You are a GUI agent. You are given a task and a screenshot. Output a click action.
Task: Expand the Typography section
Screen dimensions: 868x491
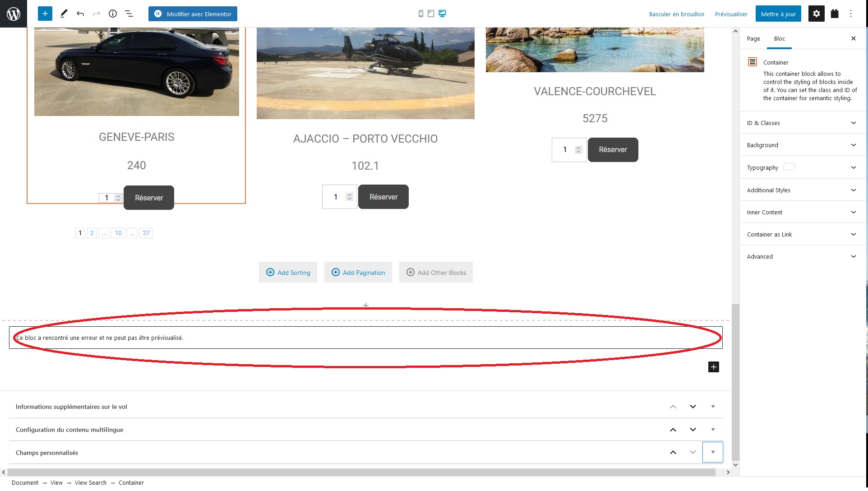803,167
